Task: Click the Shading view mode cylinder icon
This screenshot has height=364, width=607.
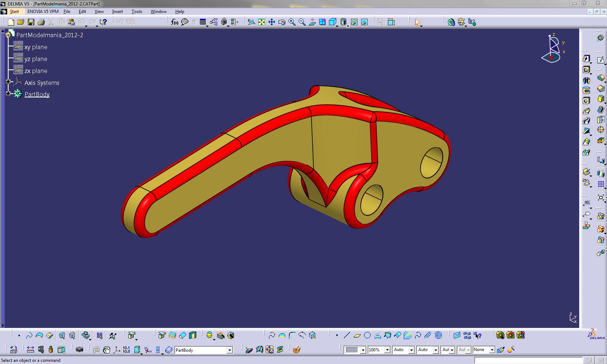Action: point(343,22)
